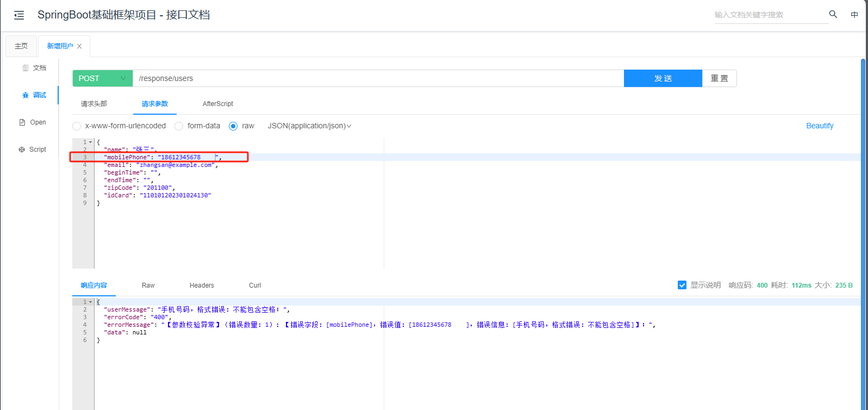868x410 pixels.
Task: Switch language with the 中 icon
Action: pos(854,15)
